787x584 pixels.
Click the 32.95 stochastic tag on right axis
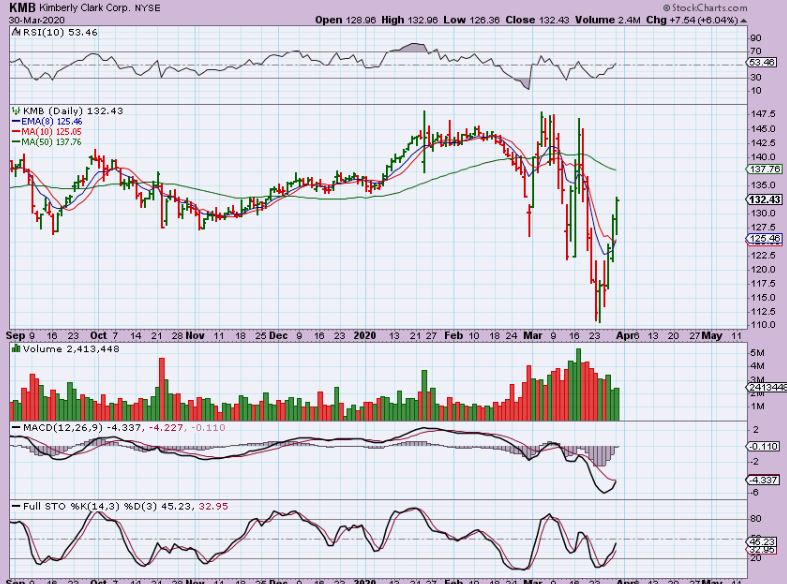pyautogui.click(x=762, y=550)
